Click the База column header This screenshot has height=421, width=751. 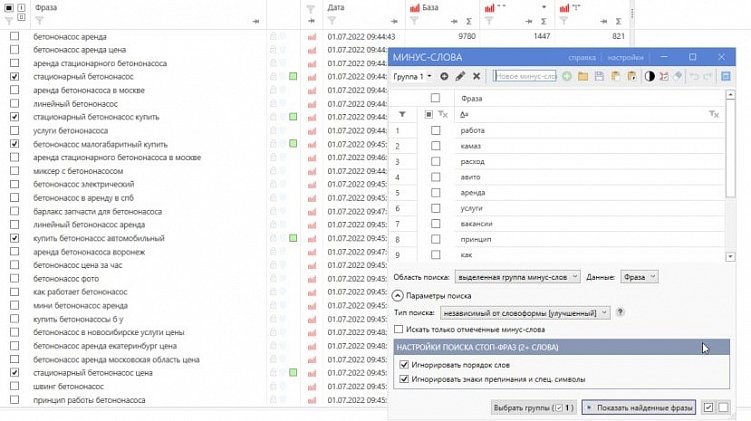pos(430,8)
